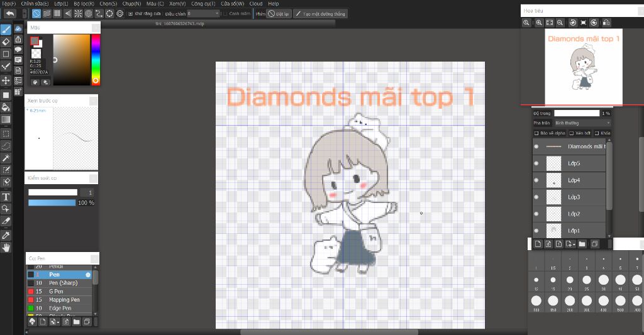The width and height of the screenshot is (644, 335).
Task: Select the Bucket fill tool
Action: pyautogui.click(x=6, y=107)
